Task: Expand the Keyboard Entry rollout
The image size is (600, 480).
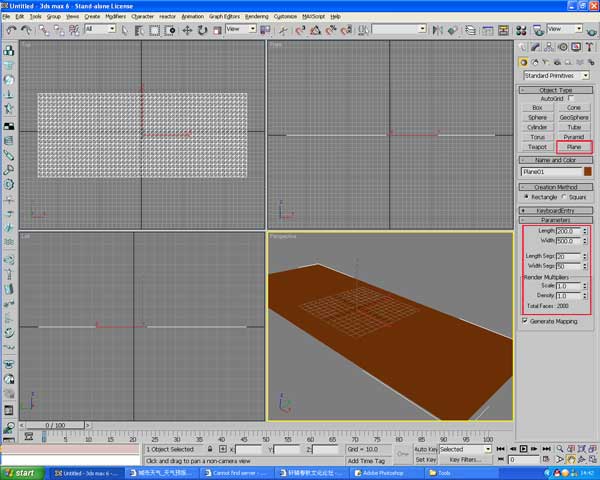Action: click(x=555, y=211)
